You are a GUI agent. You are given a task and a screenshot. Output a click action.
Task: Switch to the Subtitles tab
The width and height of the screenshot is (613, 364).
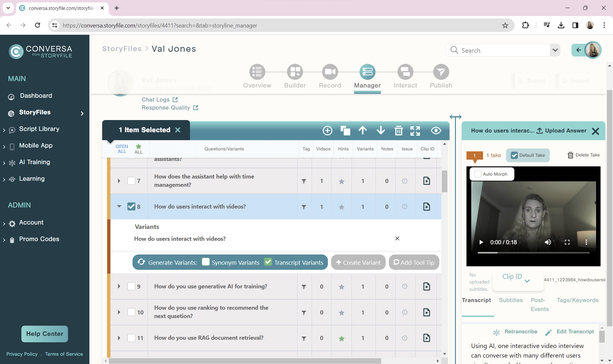click(x=511, y=300)
